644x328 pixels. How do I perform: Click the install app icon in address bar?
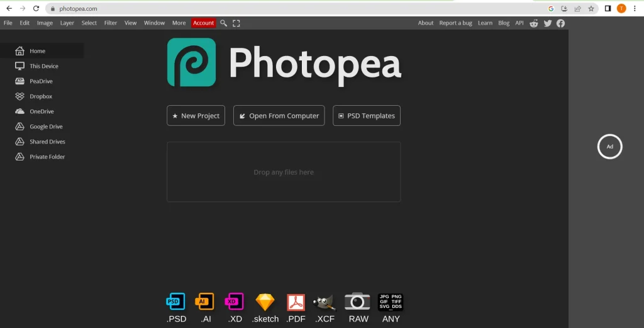click(564, 8)
